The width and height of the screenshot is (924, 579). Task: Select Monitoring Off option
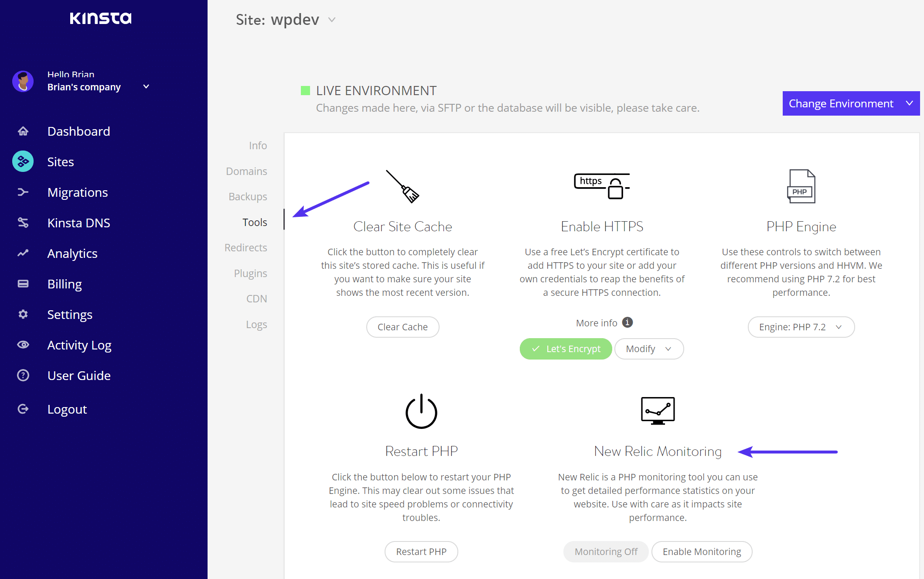point(606,552)
